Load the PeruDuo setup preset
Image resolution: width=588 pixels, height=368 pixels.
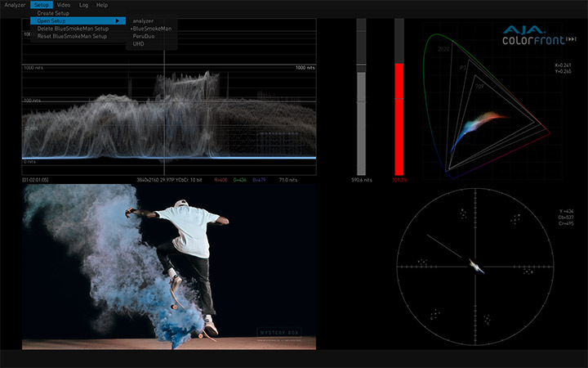point(144,36)
